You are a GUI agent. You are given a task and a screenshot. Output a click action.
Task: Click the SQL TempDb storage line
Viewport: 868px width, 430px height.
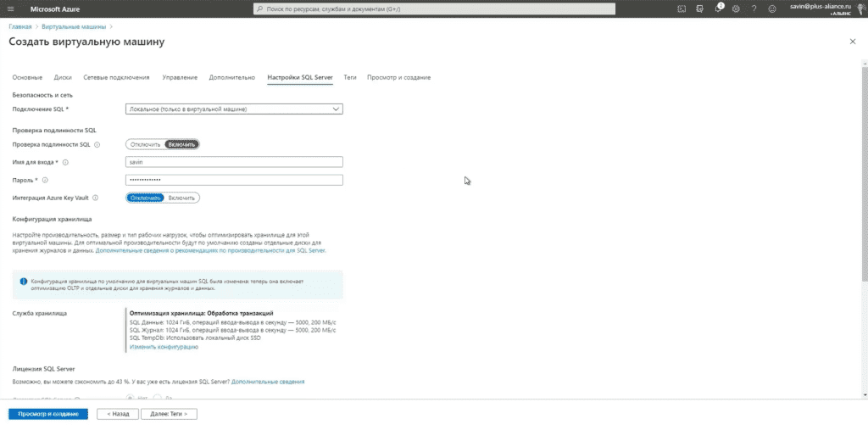[195, 338]
